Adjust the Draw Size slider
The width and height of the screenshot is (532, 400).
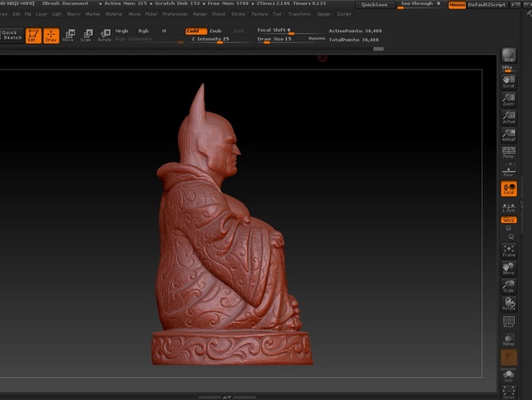point(280,39)
